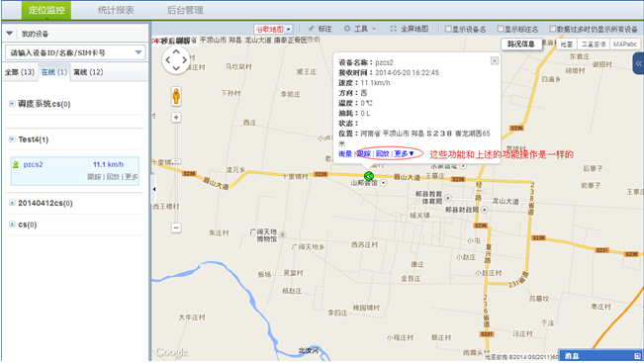
Task: Click the map zoom in plus button
Action: coord(176,118)
